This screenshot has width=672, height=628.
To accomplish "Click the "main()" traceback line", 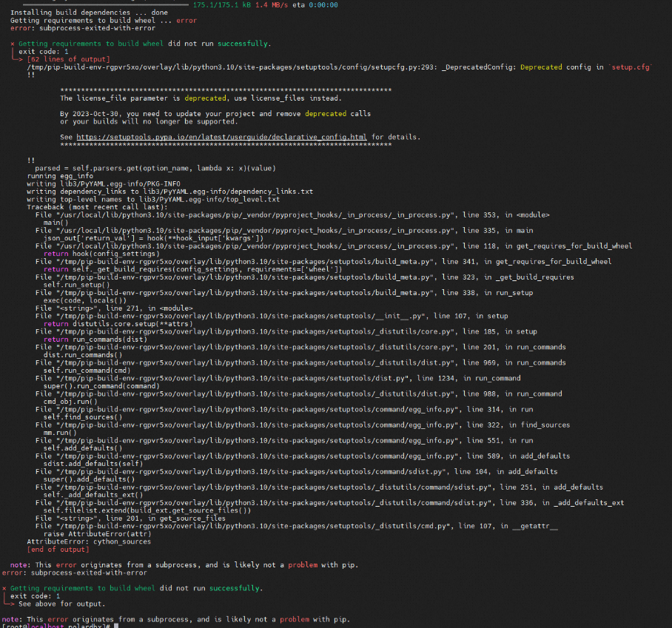I will 56,223.
